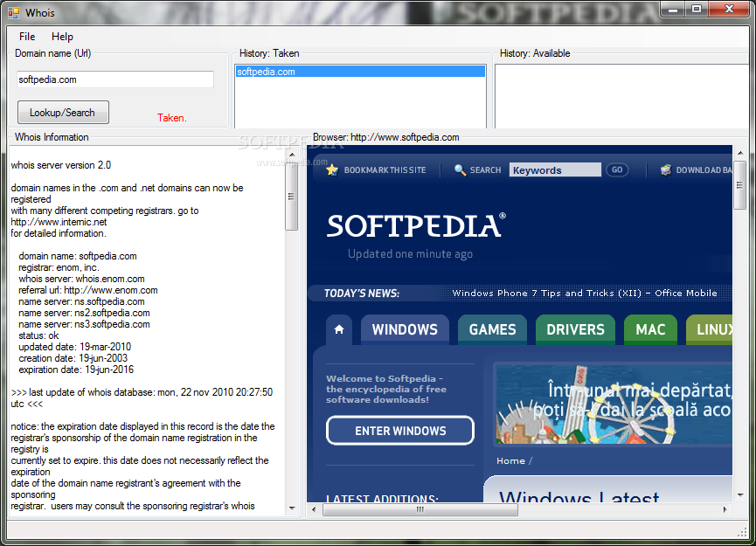Click the Home breadcrumb link
Screen dimensions: 756x546
pos(510,460)
